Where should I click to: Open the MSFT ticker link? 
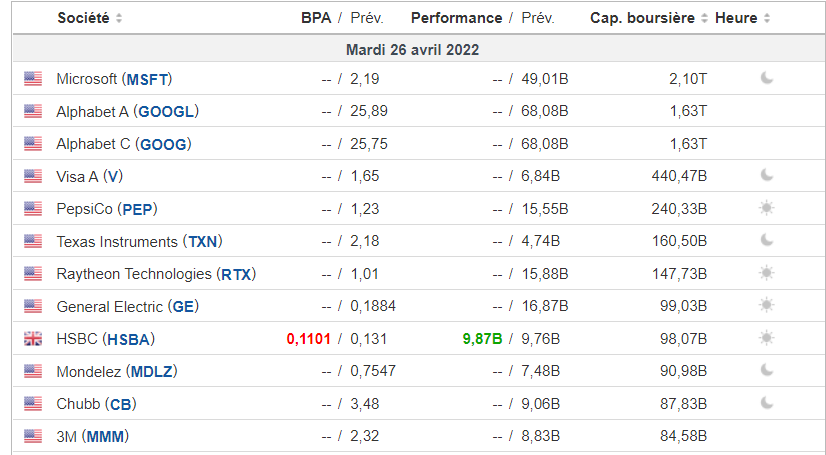(x=150, y=79)
